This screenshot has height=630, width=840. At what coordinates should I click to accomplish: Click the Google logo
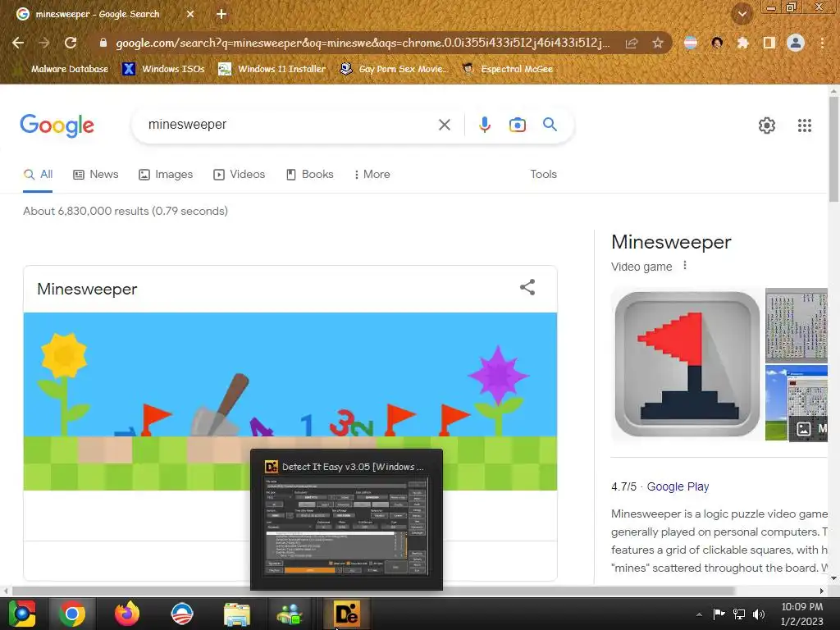(57, 126)
